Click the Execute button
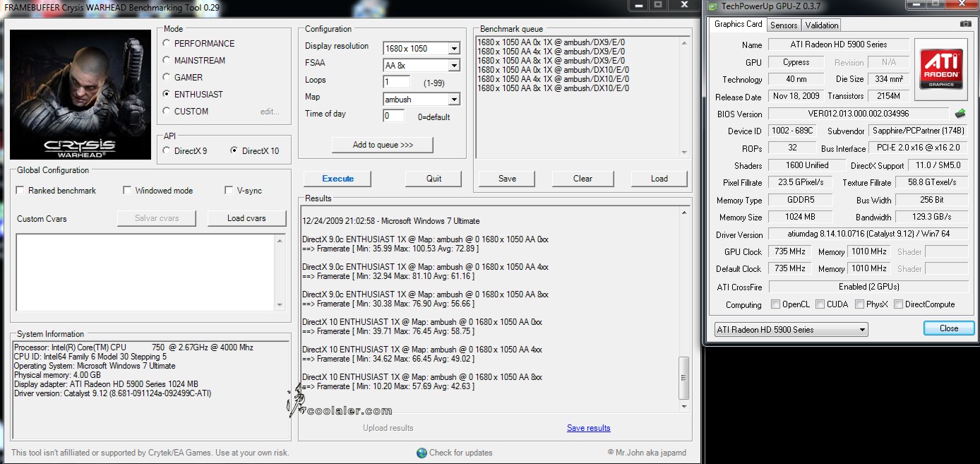Image resolution: width=980 pixels, height=464 pixels. click(x=338, y=179)
